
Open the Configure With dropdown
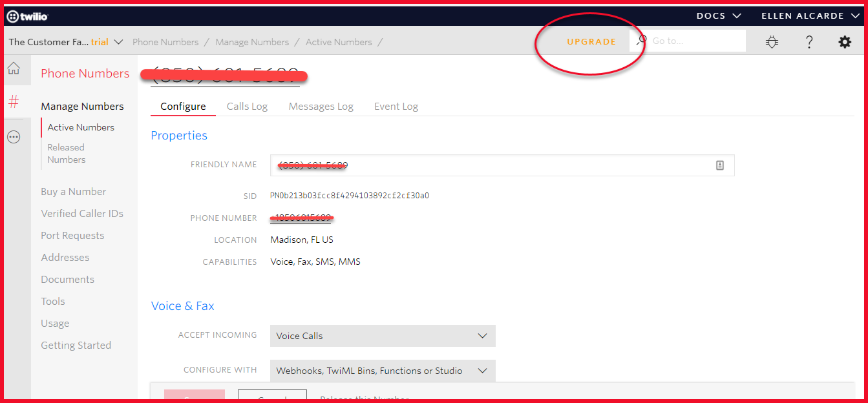[383, 371]
